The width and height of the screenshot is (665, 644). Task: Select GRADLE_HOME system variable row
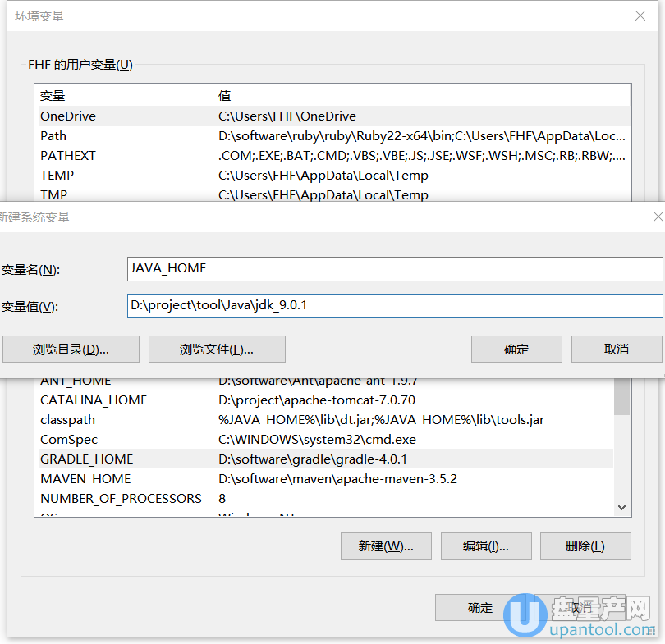tap(325, 459)
